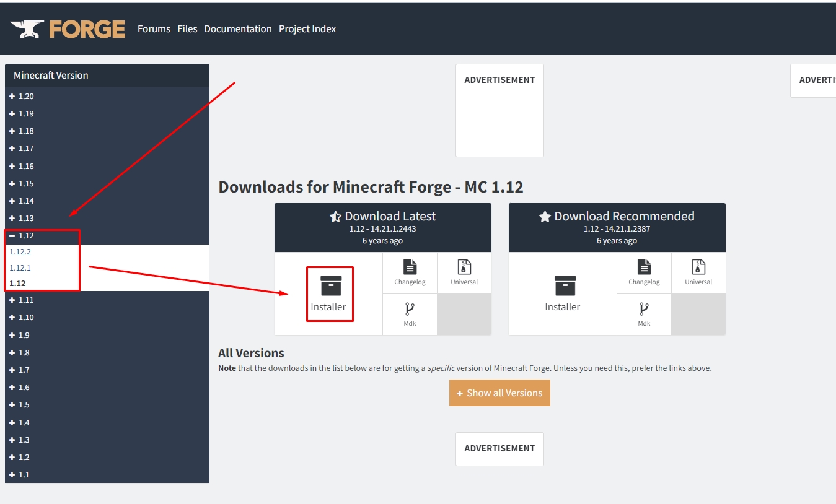This screenshot has width=836, height=504.
Task: Open the Project Index menu item
Action: (307, 29)
